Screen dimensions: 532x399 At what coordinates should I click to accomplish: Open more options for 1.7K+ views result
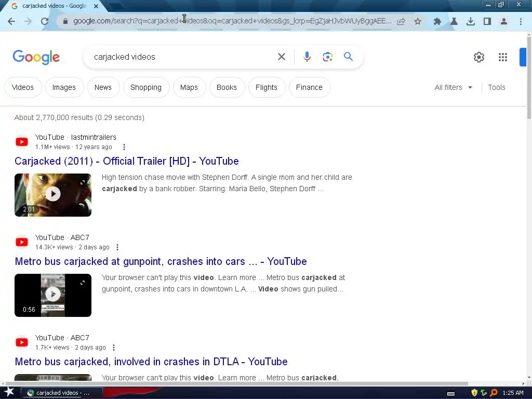pos(114,348)
